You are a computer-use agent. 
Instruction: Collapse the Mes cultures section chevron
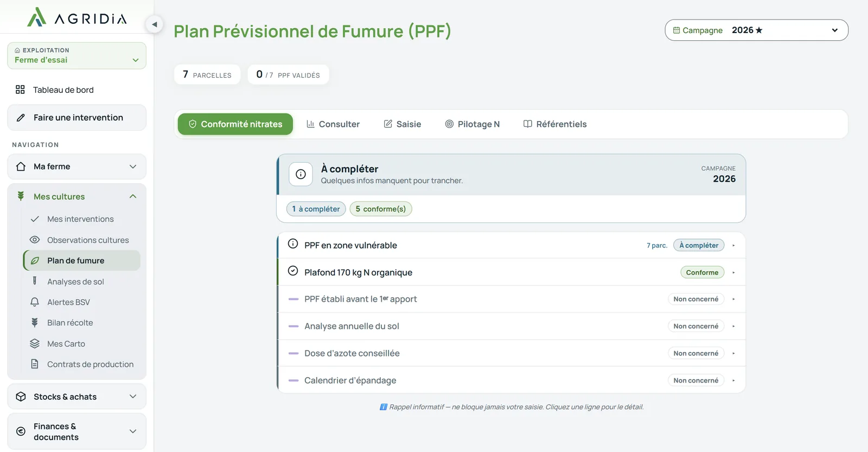[133, 196]
